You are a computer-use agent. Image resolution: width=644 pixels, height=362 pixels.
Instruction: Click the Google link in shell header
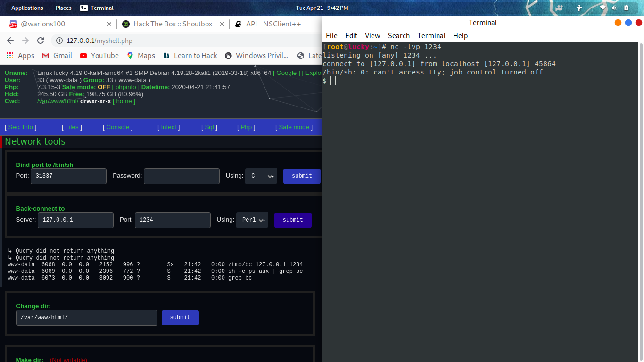coord(286,73)
